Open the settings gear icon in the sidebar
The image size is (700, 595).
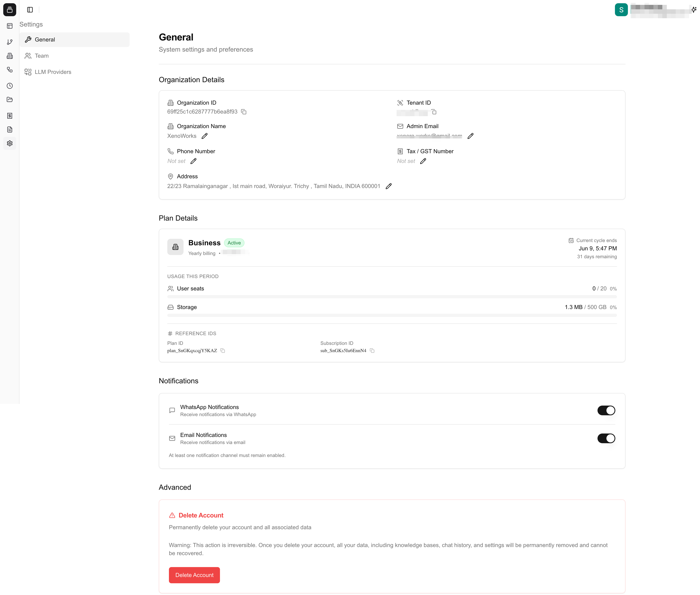point(10,143)
